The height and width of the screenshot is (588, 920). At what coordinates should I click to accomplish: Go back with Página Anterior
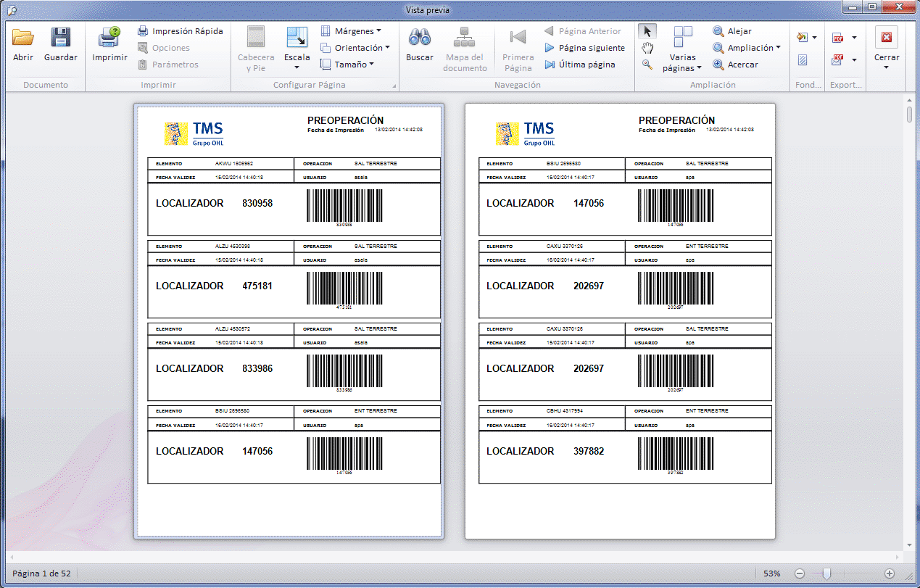click(583, 31)
